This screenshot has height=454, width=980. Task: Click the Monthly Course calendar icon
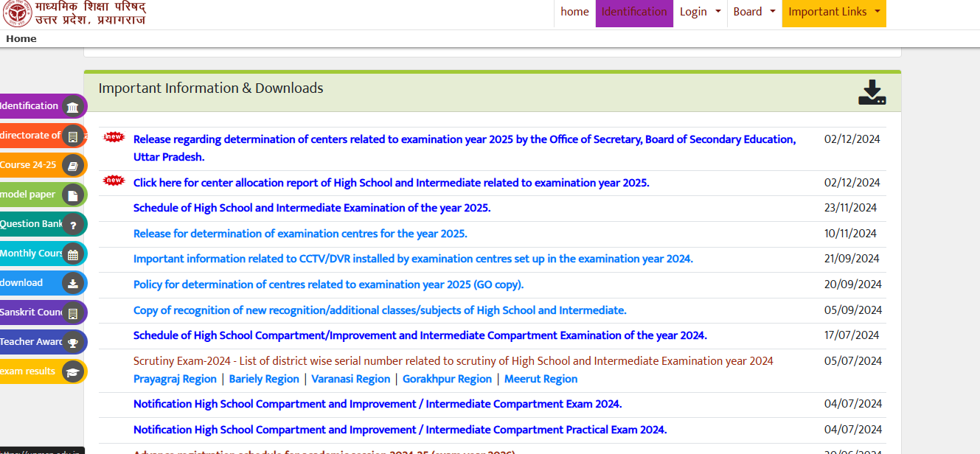click(72, 254)
